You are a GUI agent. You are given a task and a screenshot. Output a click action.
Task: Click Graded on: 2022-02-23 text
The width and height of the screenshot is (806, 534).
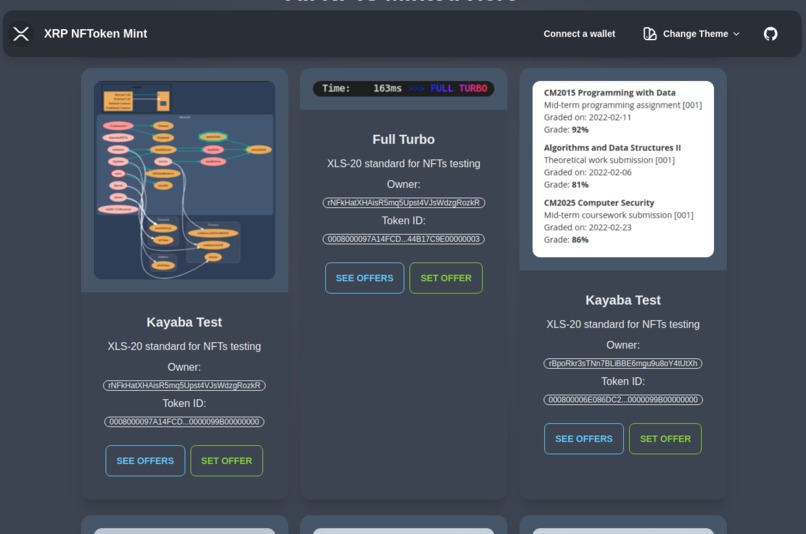coord(588,227)
